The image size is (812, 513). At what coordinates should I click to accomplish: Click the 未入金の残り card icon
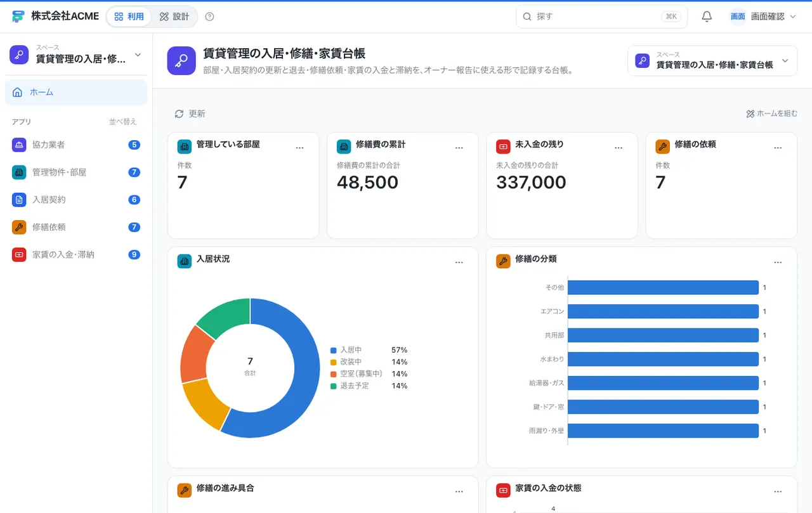503,146
